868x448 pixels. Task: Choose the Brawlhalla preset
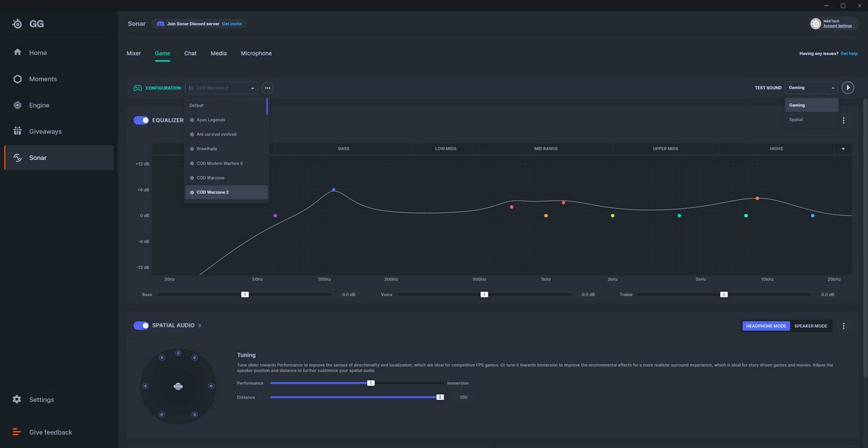(x=226, y=148)
